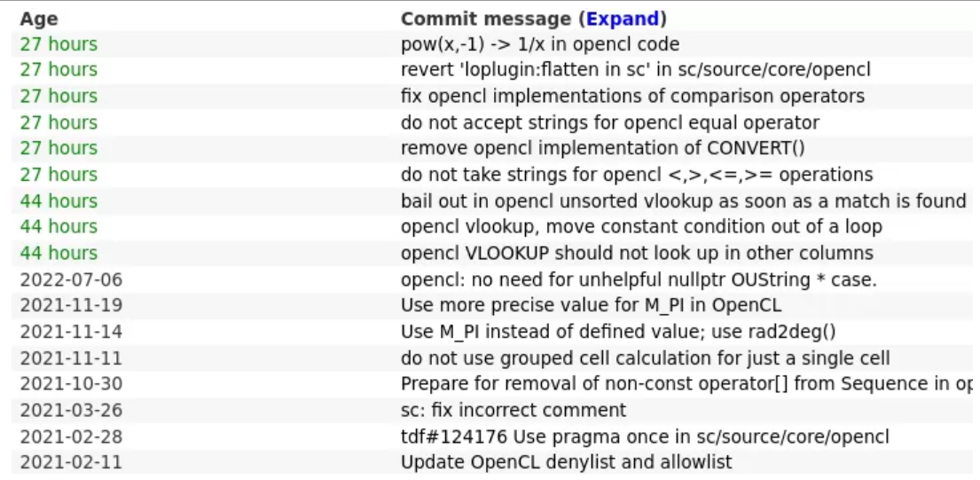Open the 'pow(x,-1) -> 1/x in opencl code' commit
The width and height of the screenshot is (980, 480).
point(539,44)
